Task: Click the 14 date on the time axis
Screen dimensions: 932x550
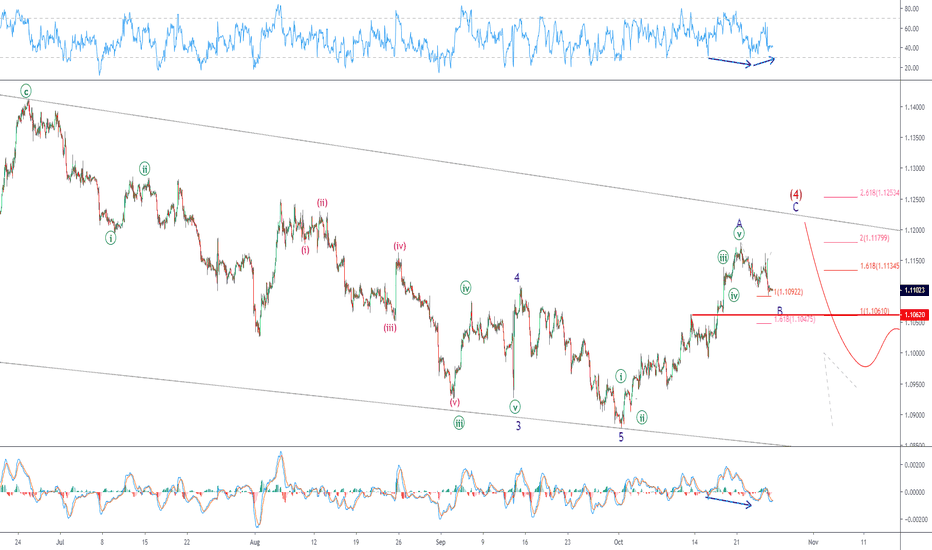Action: pyautogui.click(x=694, y=542)
